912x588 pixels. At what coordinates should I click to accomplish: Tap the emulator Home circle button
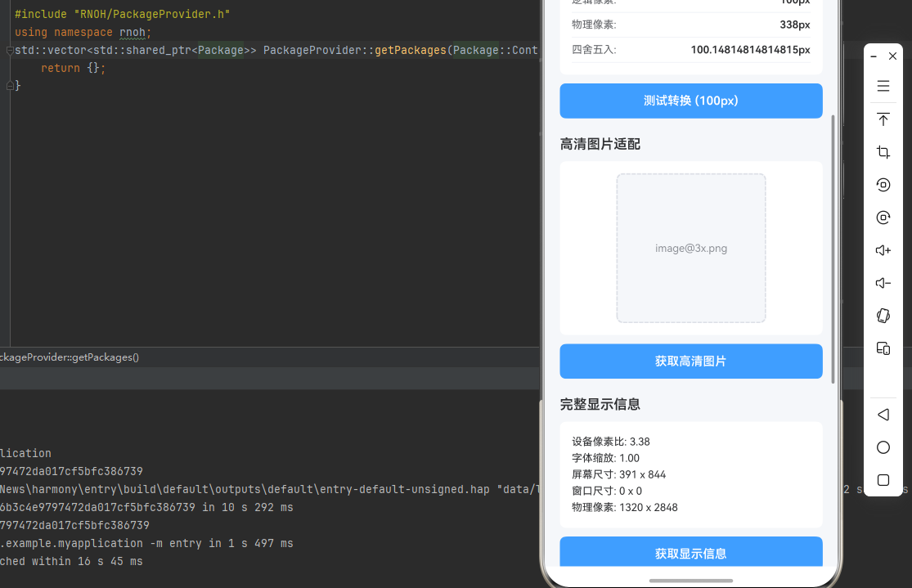(x=883, y=447)
